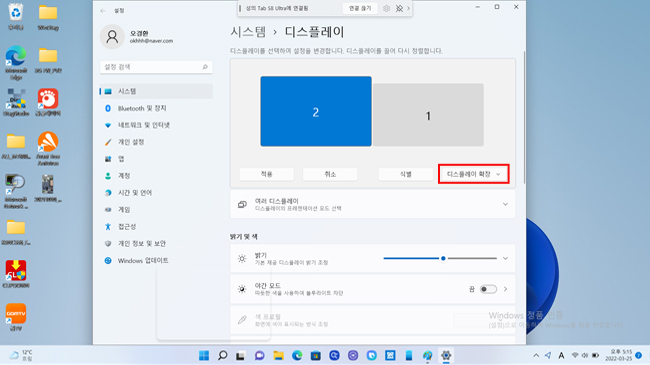Click the 설정 검색 search field
Image resolution: width=650 pixels, height=365 pixels.
pyautogui.click(x=156, y=67)
